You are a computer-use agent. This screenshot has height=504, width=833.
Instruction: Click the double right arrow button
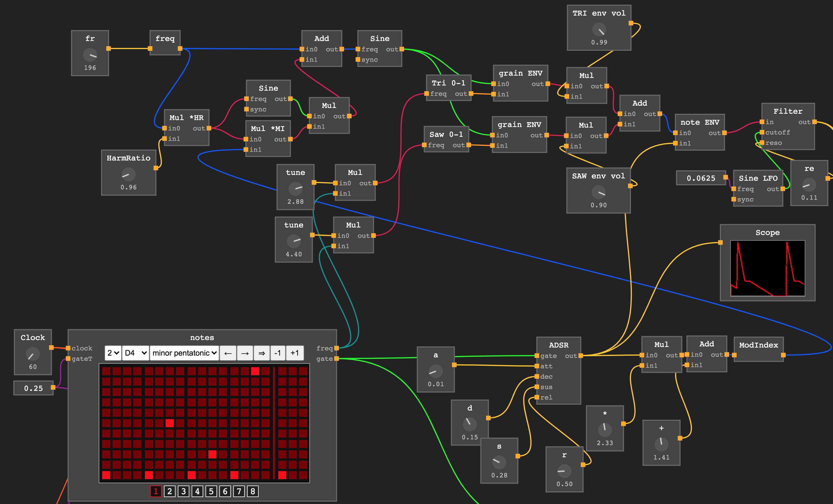(x=262, y=353)
